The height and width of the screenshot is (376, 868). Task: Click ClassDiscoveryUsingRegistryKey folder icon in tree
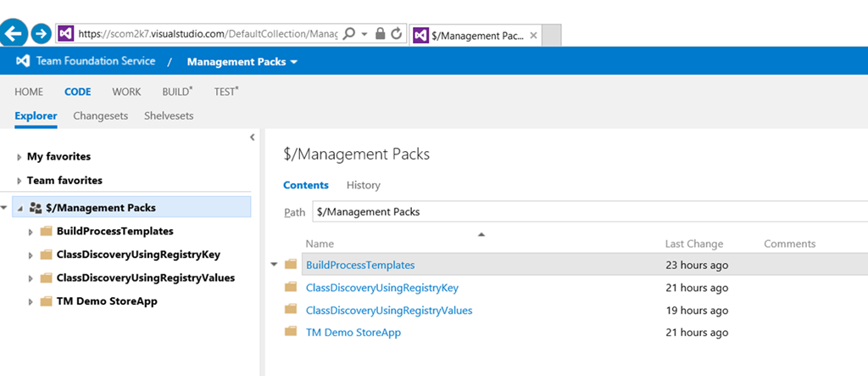point(46,255)
